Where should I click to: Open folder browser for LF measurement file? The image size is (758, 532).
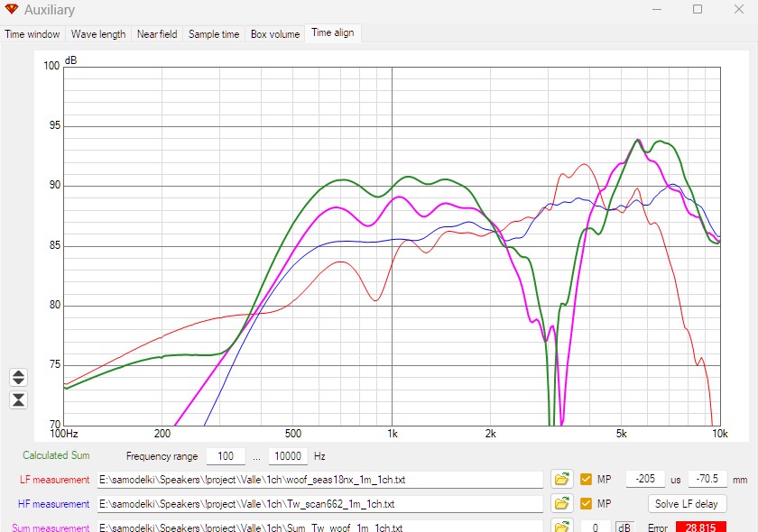561,479
